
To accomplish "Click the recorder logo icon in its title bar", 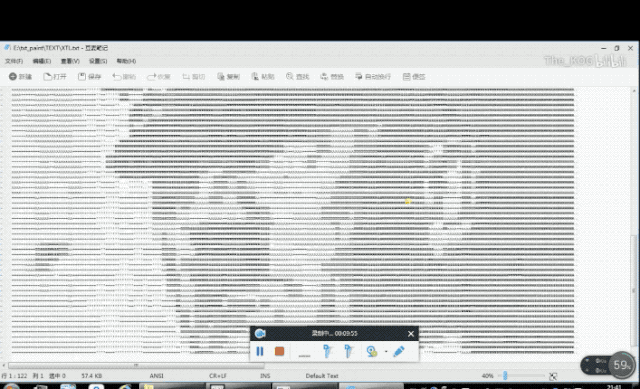I will [260, 333].
